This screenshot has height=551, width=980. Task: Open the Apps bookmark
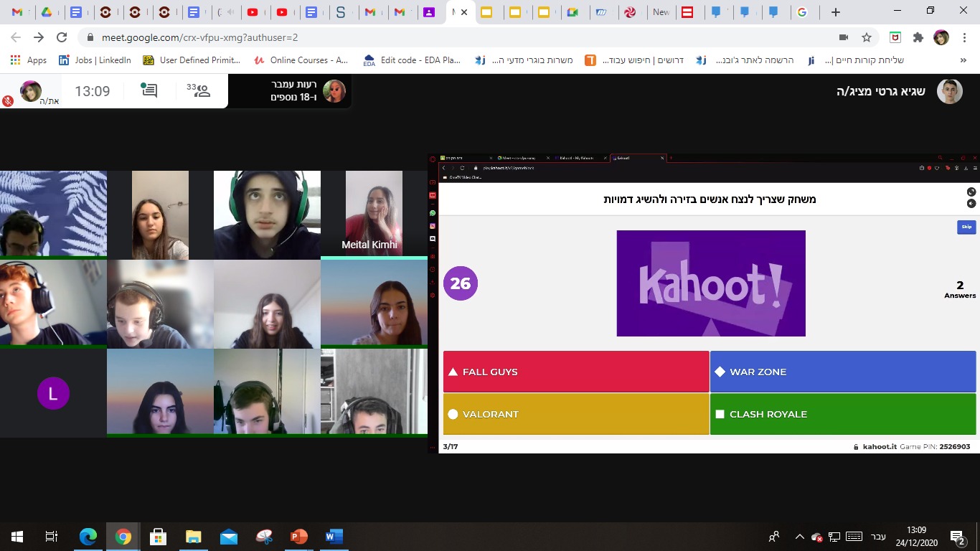click(x=29, y=60)
